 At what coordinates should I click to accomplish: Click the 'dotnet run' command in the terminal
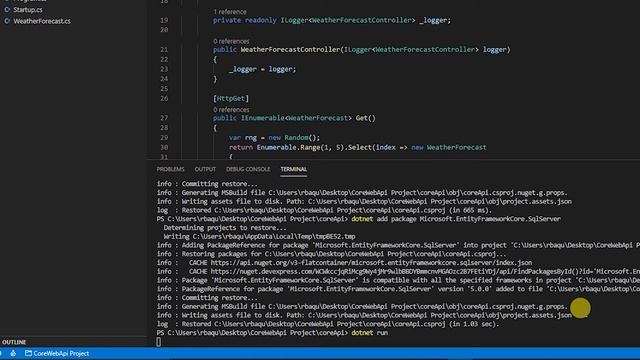coord(369,333)
